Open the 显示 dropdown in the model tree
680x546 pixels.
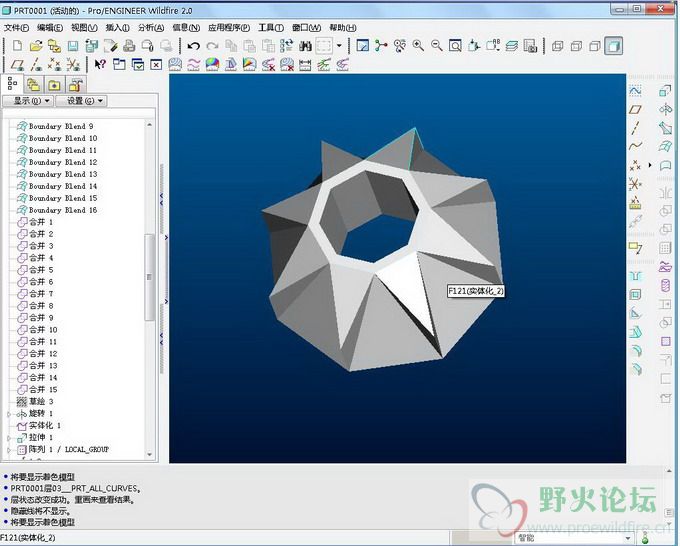[x=29, y=101]
